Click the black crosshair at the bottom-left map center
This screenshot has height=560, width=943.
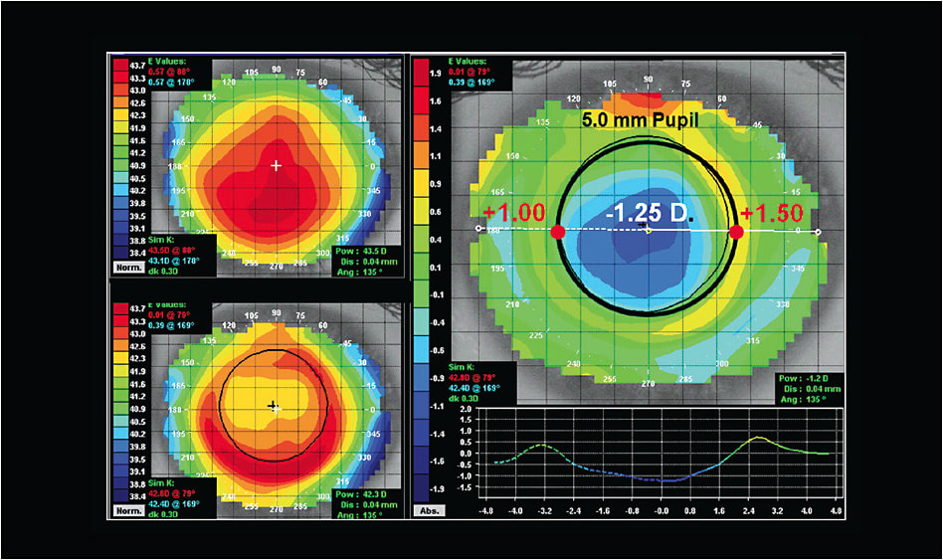coord(273,407)
